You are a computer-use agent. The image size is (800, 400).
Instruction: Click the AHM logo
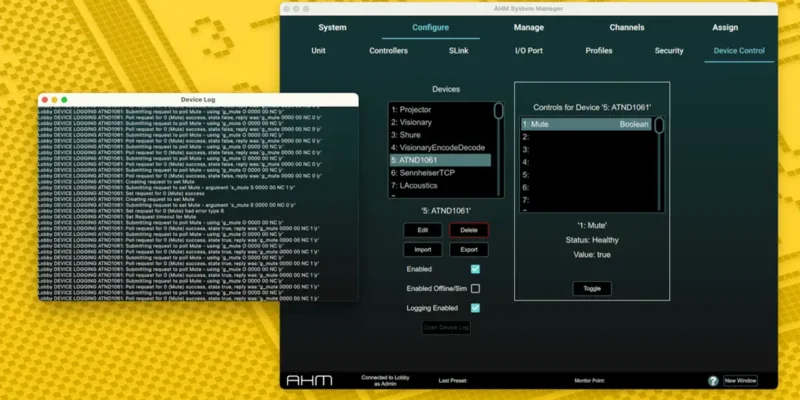click(309, 381)
